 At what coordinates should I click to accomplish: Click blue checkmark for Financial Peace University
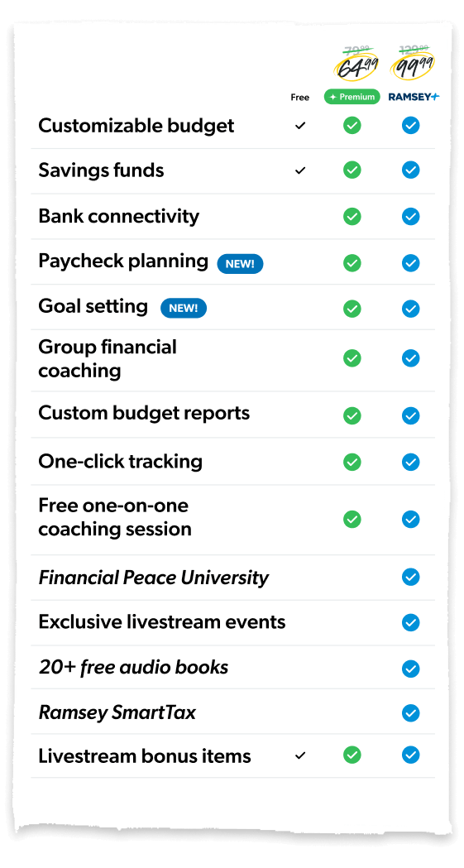pos(410,577)
